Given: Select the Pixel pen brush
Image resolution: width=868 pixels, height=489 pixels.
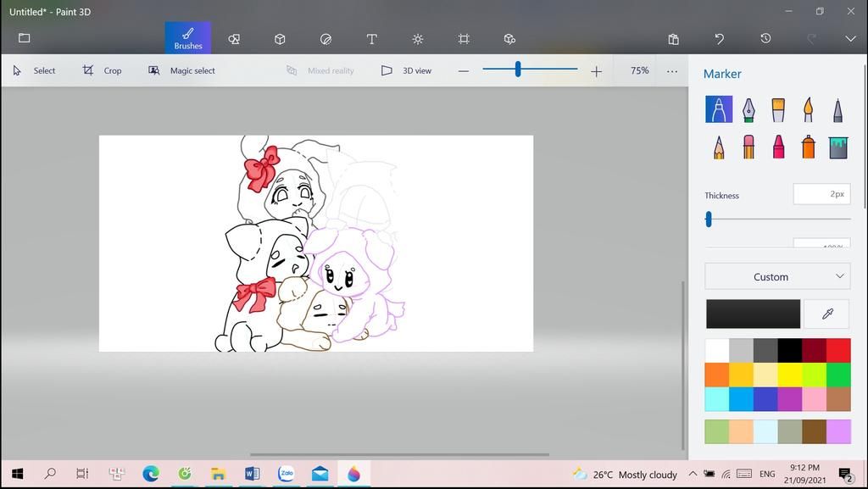Looking at the screenshot, I should tap(838, 109).
